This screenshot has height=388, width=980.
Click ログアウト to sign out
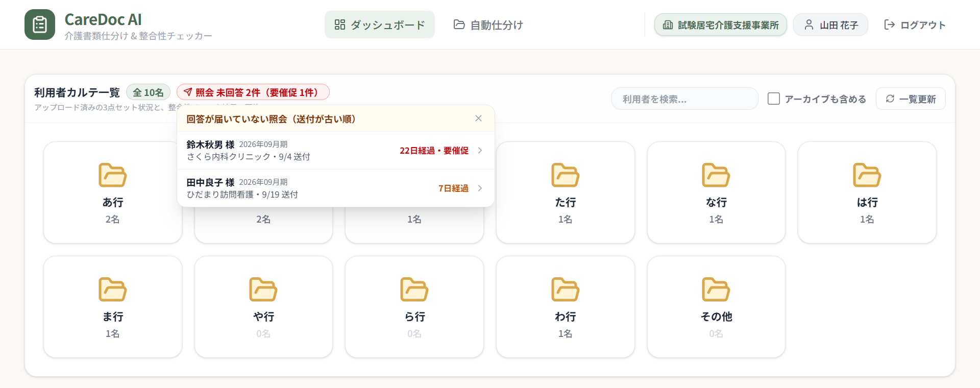[915, 25]
